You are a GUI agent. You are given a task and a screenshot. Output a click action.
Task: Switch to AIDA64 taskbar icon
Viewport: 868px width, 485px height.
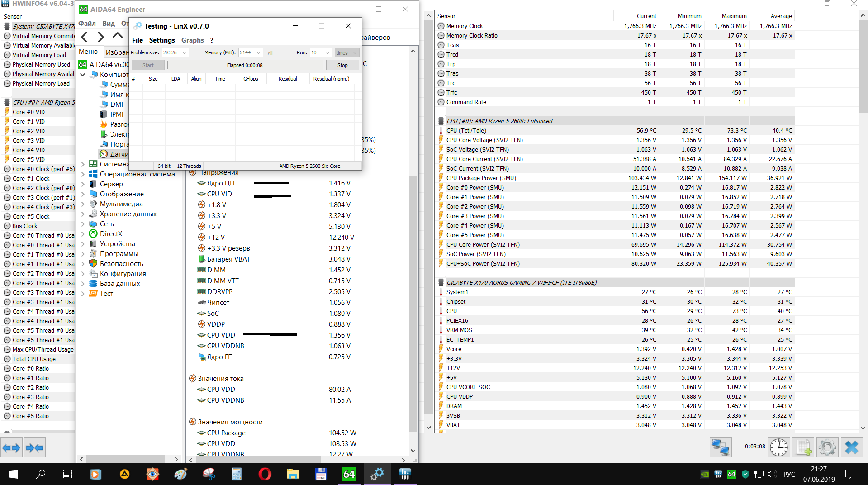click(x=349, y=474)
